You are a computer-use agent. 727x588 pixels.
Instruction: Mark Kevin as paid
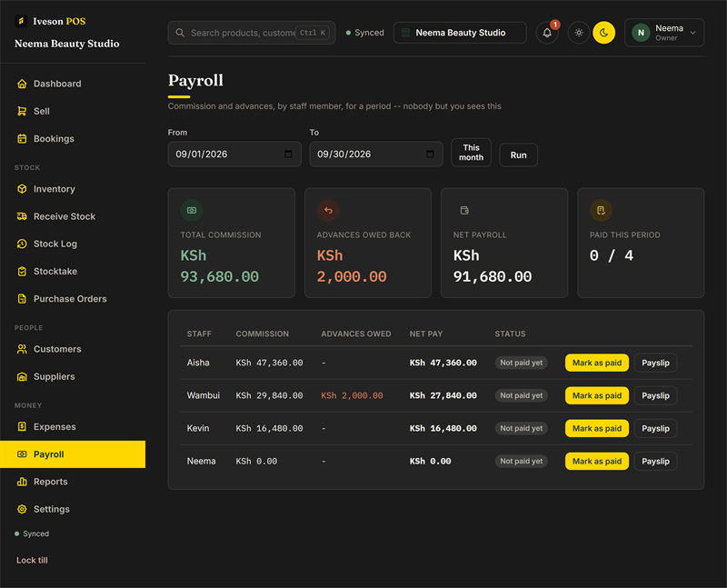(x=597, y=428)
